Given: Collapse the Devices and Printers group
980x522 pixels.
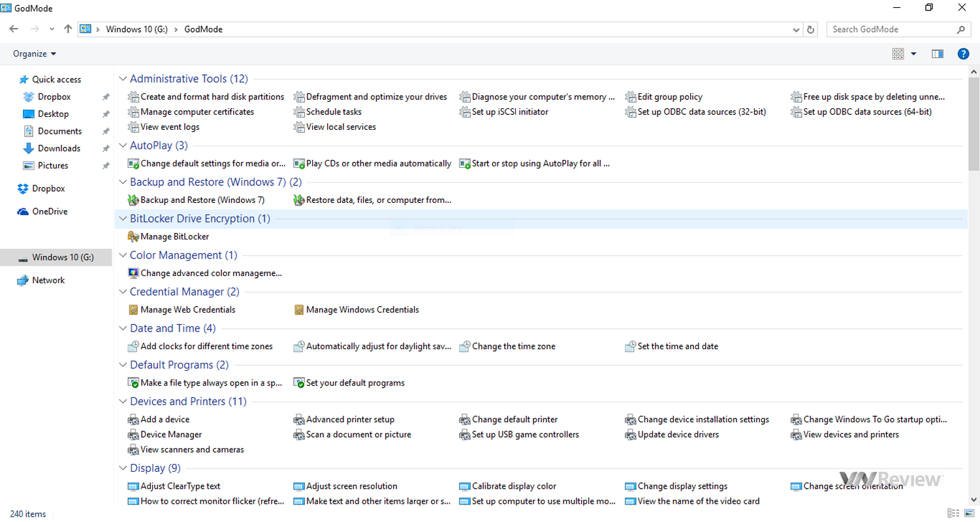Looking at the screenshot, I should click(x=123, y=401).
